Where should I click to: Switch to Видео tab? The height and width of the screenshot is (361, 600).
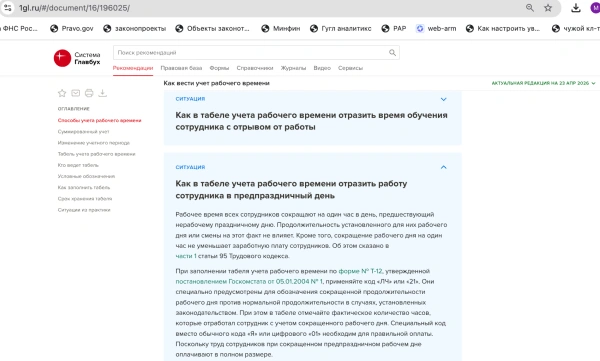click(x=322, y=68)
